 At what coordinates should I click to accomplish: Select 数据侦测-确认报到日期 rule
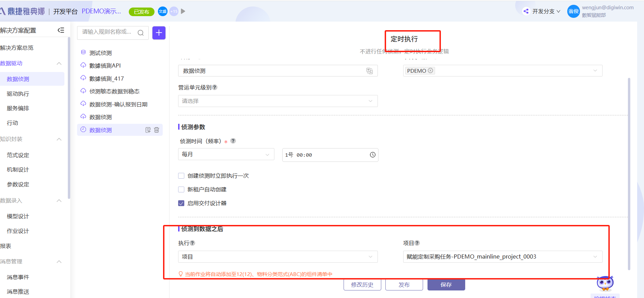(118, 104)
